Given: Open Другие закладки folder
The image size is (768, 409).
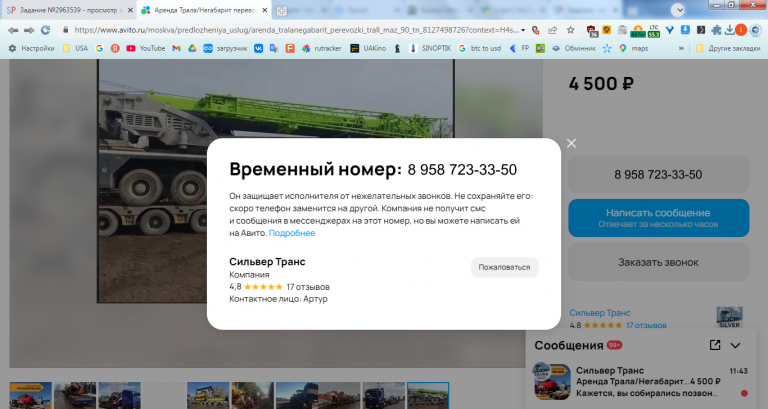Looking at the screenshot, I should [x=728, y=48].
